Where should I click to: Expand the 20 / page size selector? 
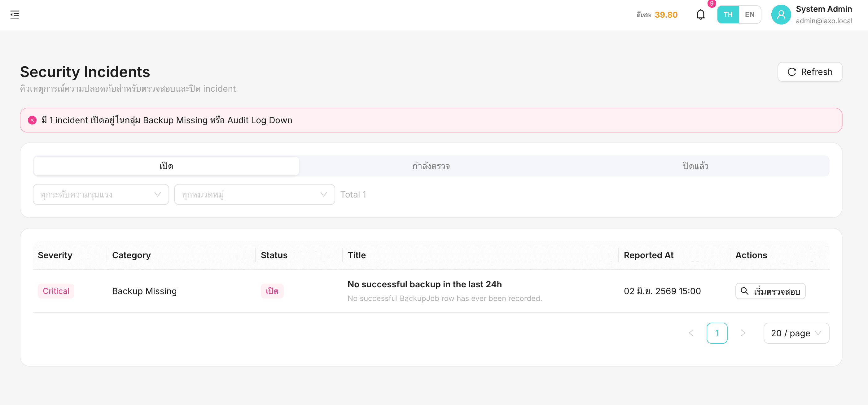coord(796,333)
